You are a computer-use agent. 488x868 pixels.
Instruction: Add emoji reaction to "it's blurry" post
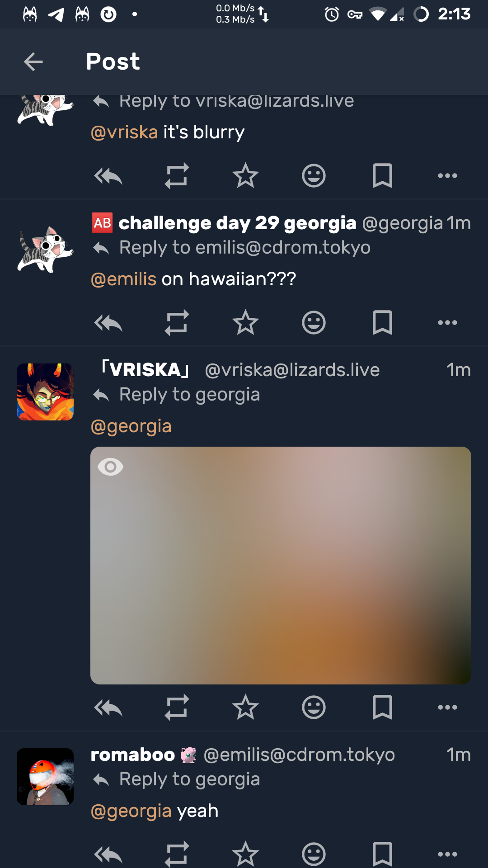coord(314,176)
